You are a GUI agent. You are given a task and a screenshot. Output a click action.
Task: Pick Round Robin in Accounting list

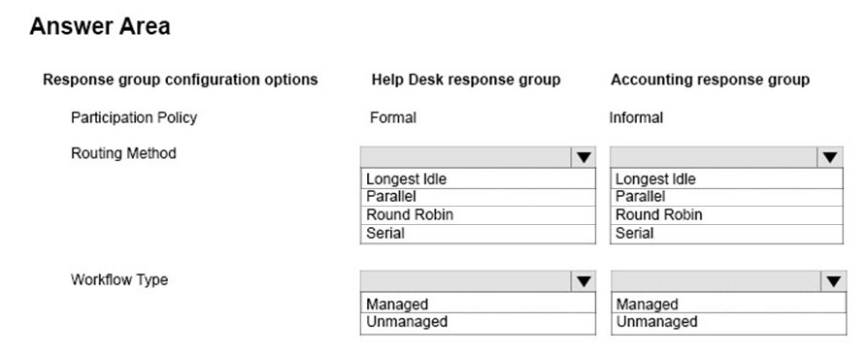pos(727,215)
